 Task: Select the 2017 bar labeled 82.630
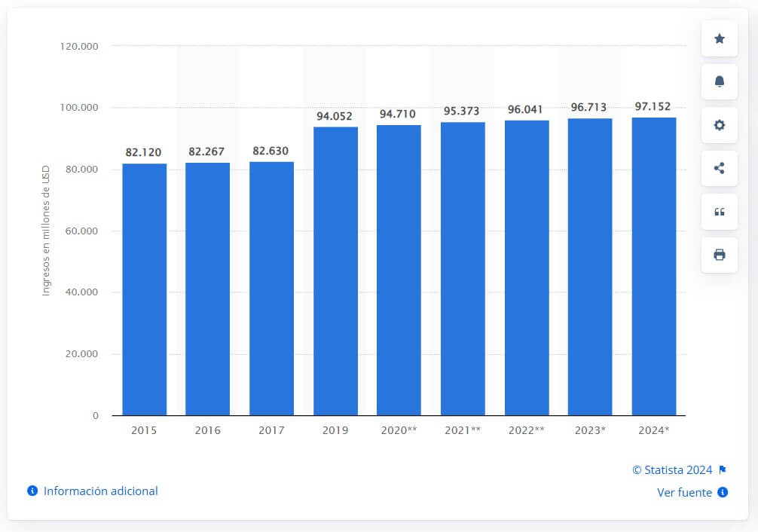point(272,289)
